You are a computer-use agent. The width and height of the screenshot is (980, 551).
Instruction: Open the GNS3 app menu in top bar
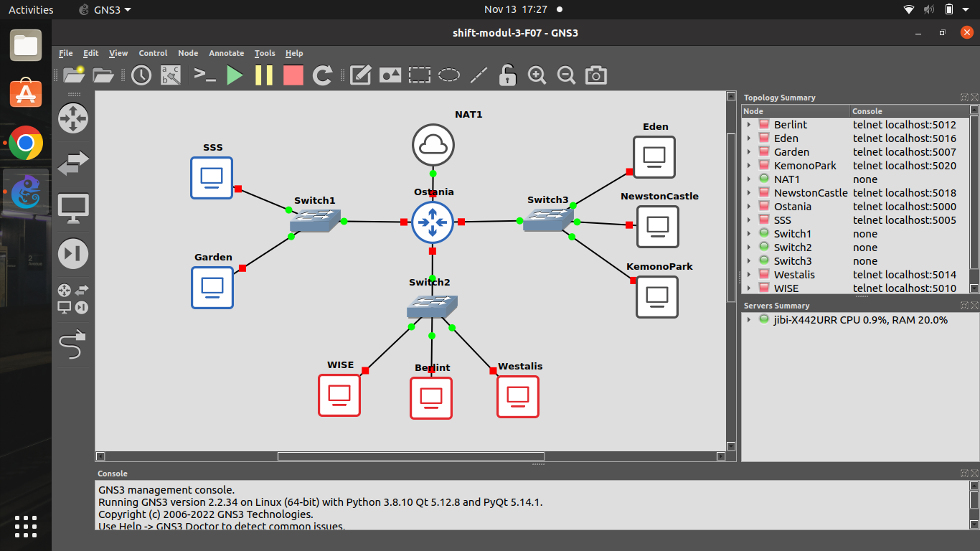pos(104,10)
